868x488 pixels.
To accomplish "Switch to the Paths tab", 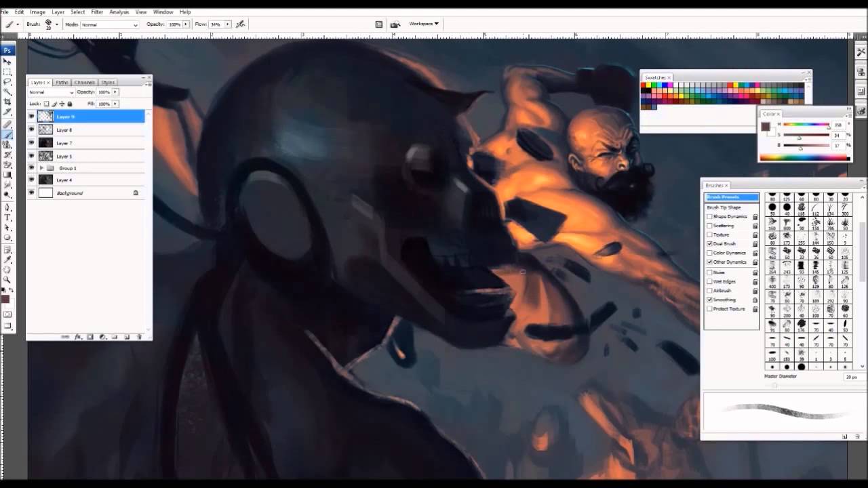I will (x=62, y=82).
